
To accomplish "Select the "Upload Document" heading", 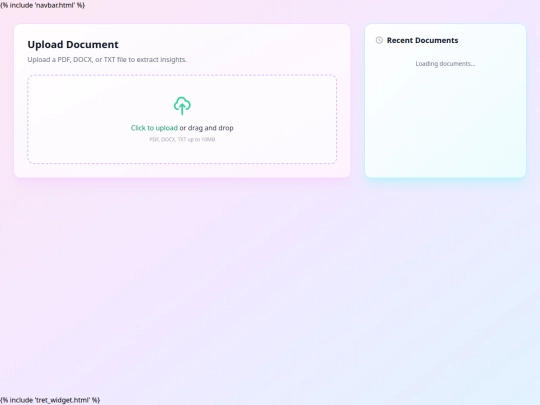I will click(73, 44).
